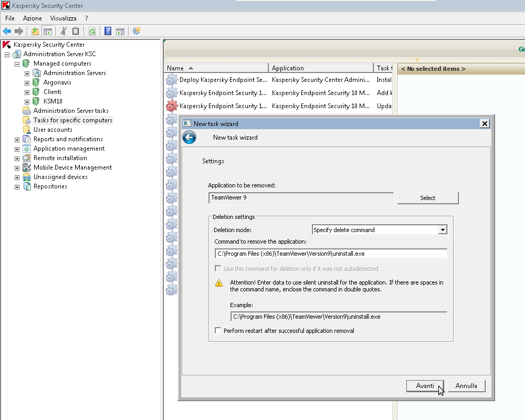Image resolution: width=525 pixels, height=420 pixels.
Task: Expand Reports and notifications node
Action: (x=17, y=139)
